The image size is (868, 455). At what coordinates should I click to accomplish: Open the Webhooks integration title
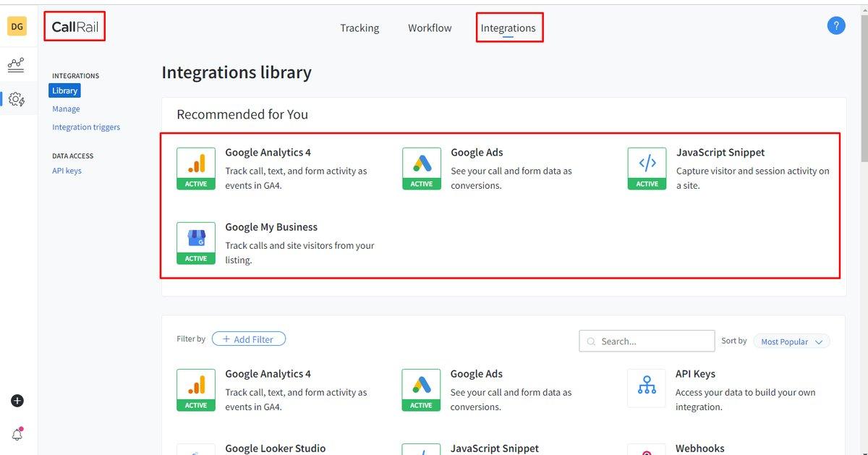click(700, 448)
